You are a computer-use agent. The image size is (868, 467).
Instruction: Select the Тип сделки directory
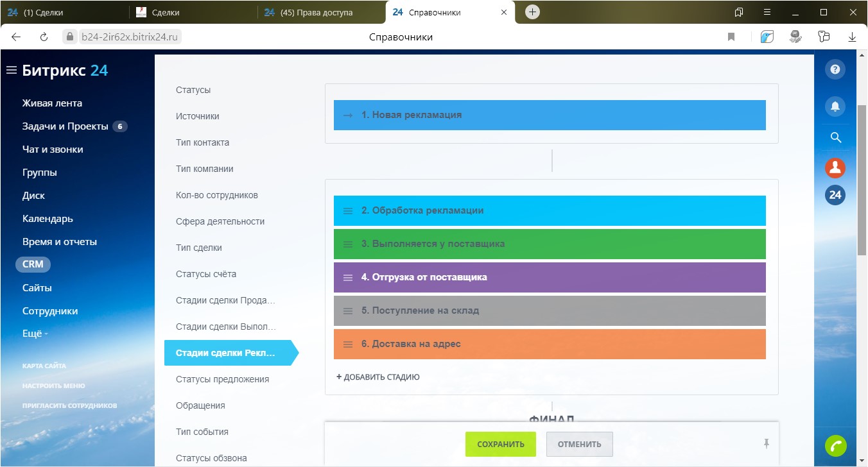(199, 248)
